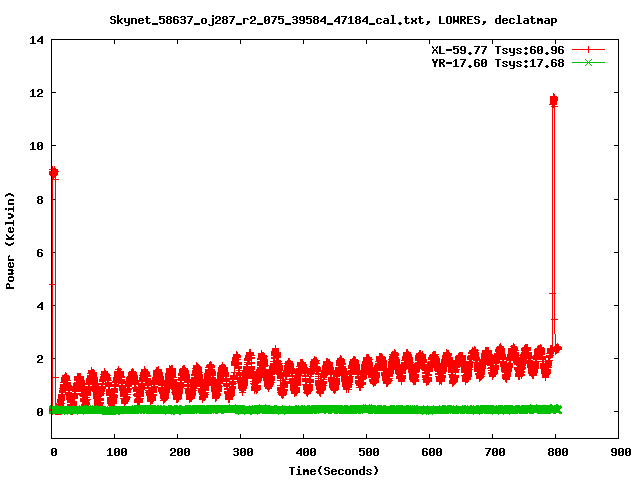Click x-axis tick label 400
The width and height of the screenshot is (640, 480).
(306, 452)
